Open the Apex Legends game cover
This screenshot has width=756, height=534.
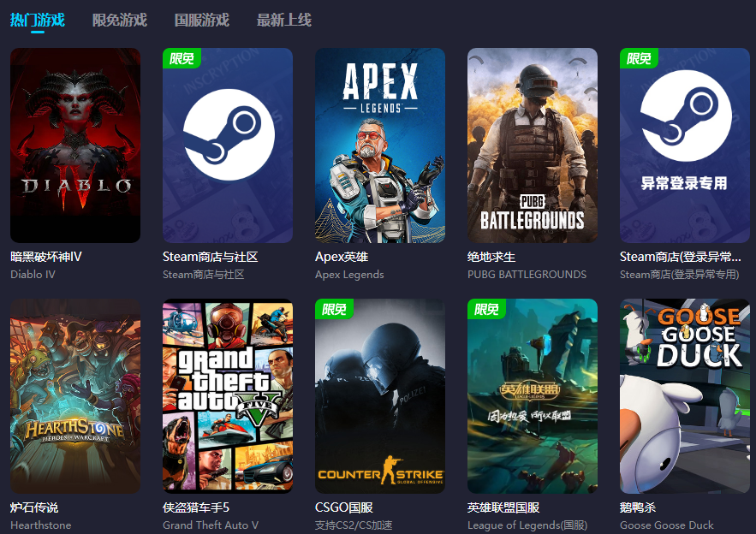pyautogui.click(x=380, y=145)
